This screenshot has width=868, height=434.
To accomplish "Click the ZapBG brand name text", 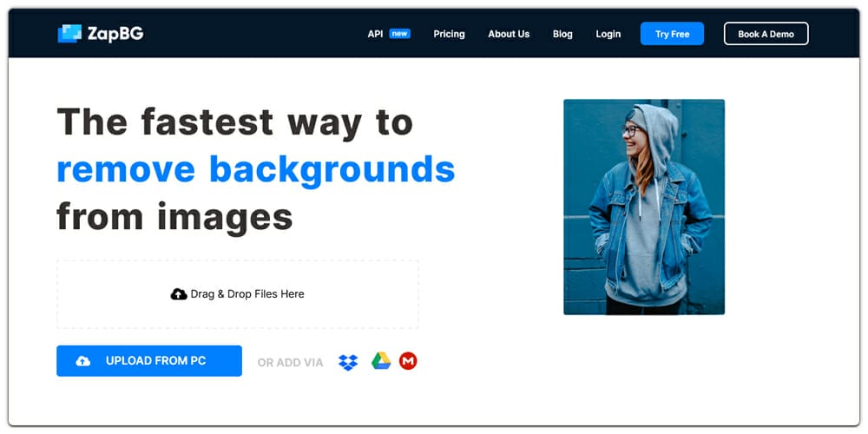I will [x=115, y=34].
